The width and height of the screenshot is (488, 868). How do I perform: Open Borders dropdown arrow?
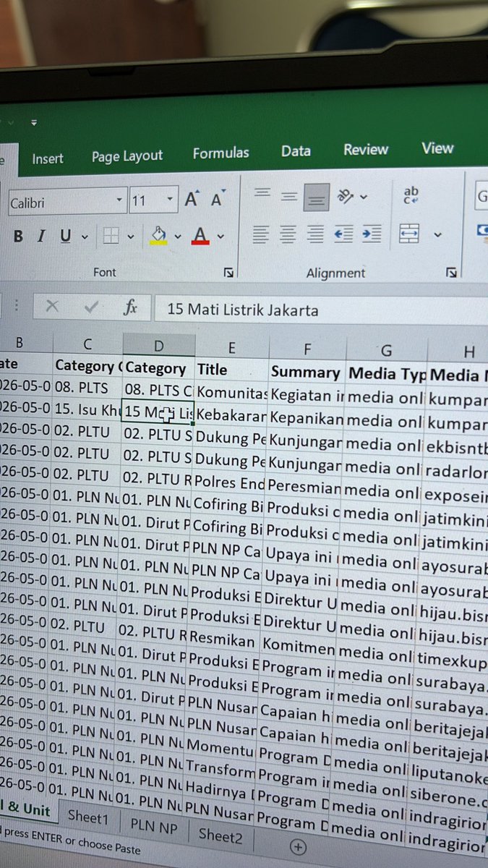pyautogui.click(x=130, y=237)
